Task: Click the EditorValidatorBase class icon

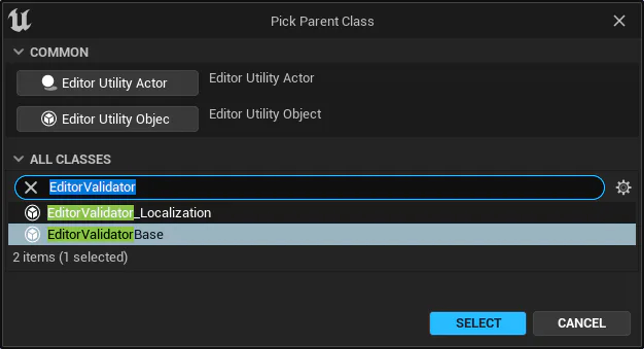Action: point(32,234)
